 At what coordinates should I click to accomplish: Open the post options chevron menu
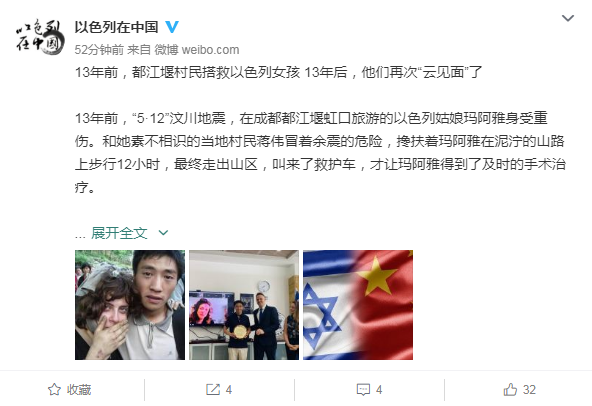[x=568, y=18]
